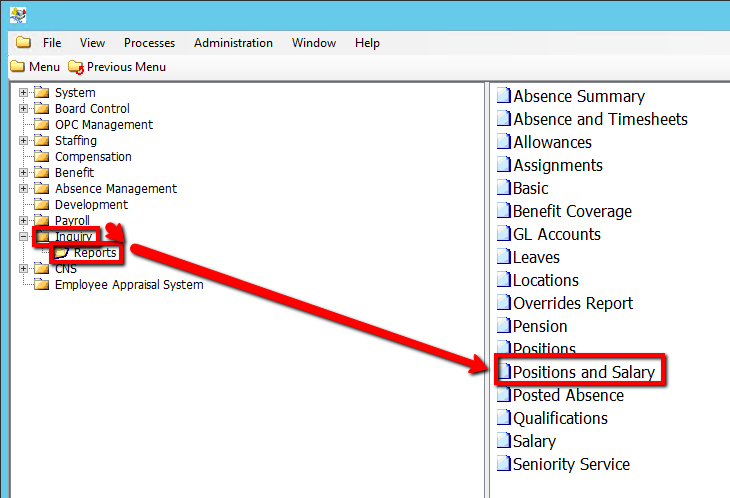Click the Allowances report document icon
Screen dimensions: 730x498
coord(504,143)
